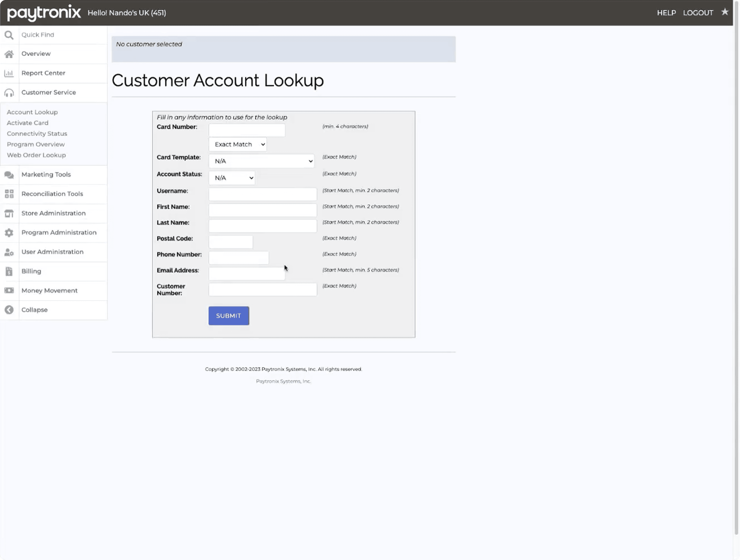Click the Program Administration gear icon
Screen dimensions: 740x560
pos(9,233)
